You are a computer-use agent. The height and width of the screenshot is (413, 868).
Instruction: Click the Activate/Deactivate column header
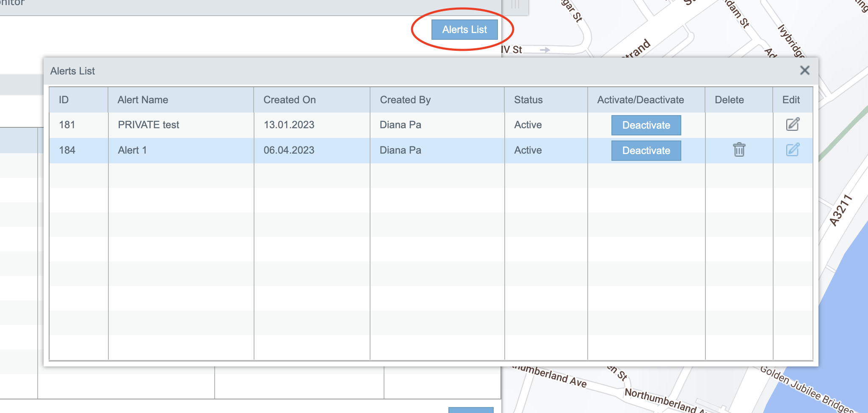click(x=640, y=100)
